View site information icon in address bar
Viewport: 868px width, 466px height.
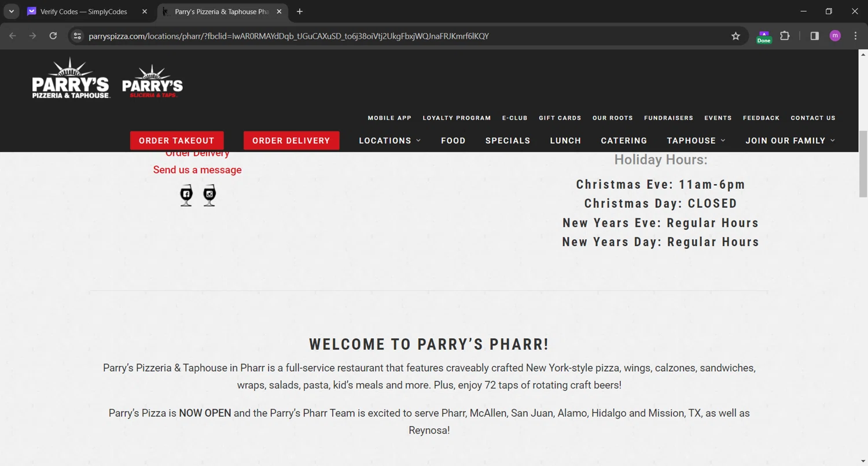(78, 36)
